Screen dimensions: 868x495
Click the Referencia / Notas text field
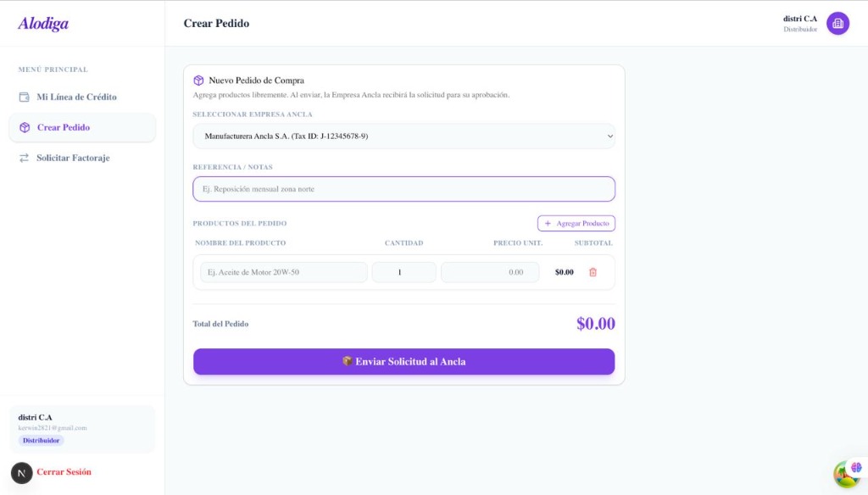[403, 188]
